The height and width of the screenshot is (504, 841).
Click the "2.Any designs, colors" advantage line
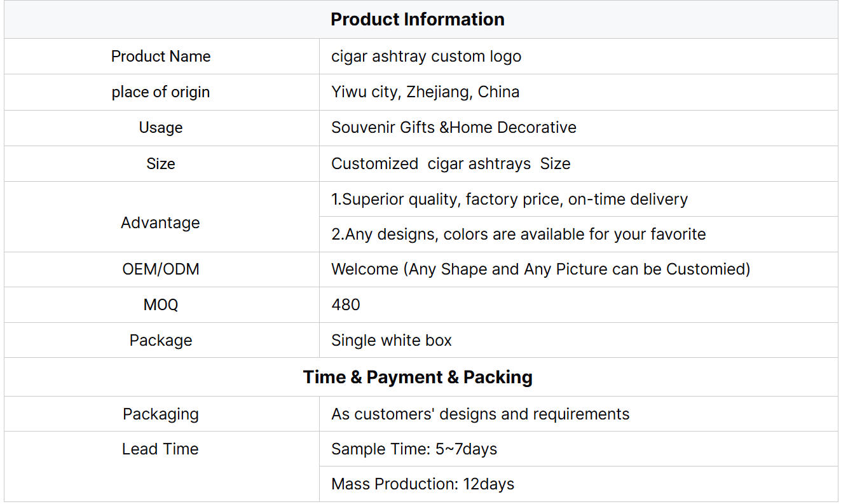(518, 235)
